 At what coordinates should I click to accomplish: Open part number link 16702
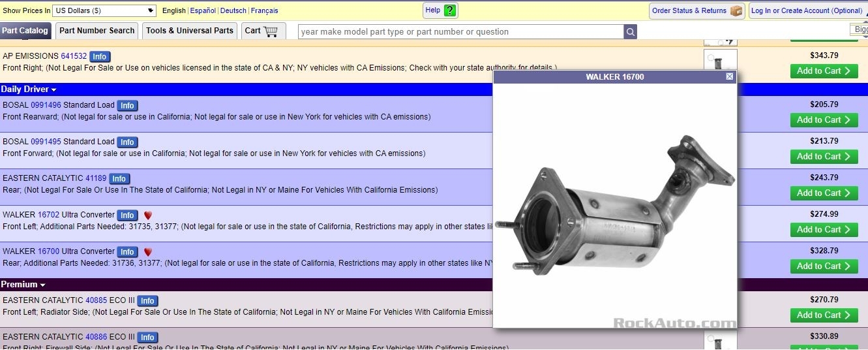pos(48,215)
